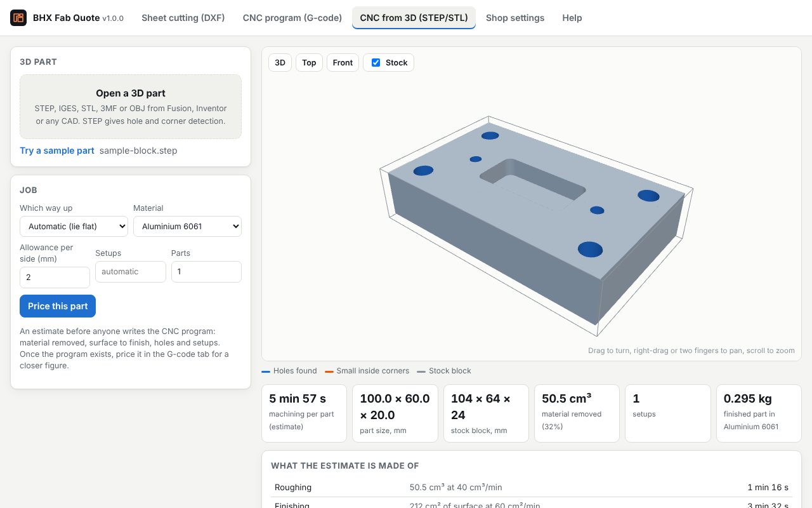Focus the Parts quantity input
812x508 pixels.
(206, 272)
